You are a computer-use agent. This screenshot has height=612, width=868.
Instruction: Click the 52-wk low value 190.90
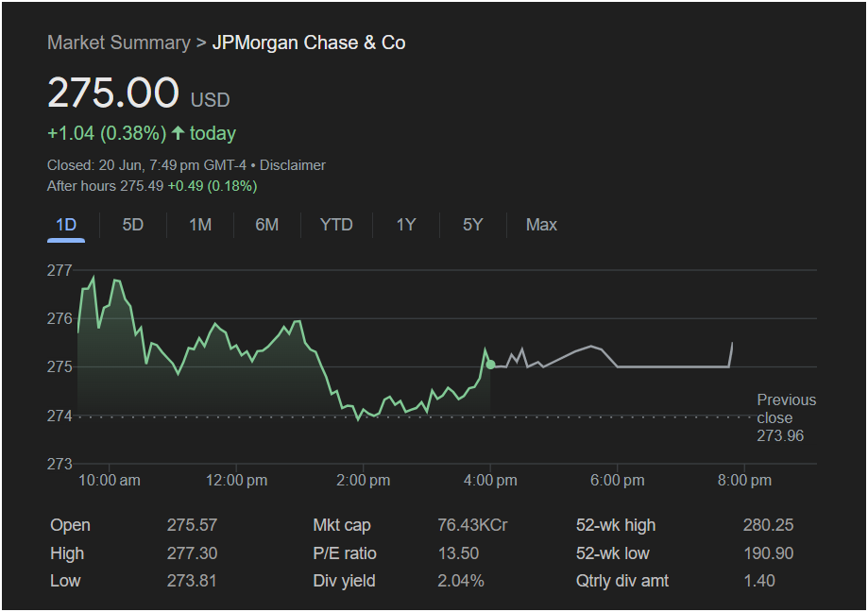[x=769, y=553]
